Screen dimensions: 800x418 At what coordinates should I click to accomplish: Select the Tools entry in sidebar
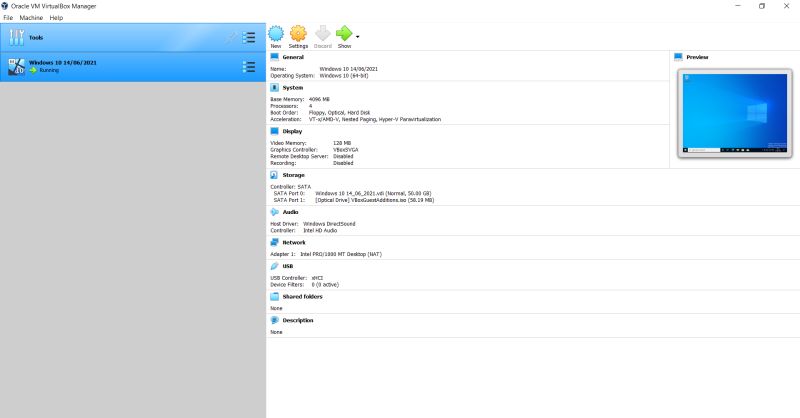click(x=133, y=37)
